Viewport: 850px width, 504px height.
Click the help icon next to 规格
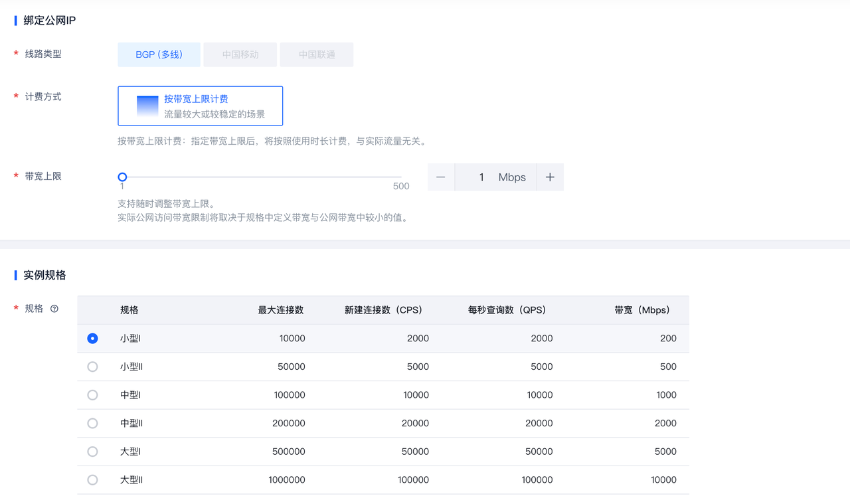(54, 309)
